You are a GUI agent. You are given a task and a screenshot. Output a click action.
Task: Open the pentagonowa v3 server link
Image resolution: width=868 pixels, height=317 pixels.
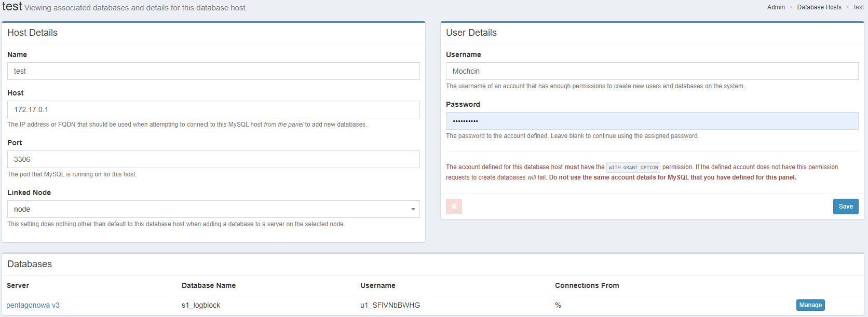point(33,305)
